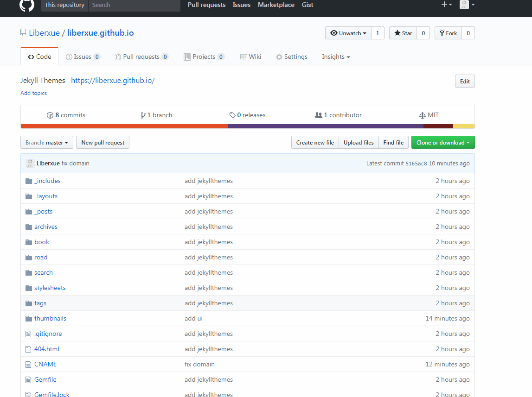Click the GitHub octocat logo

[27, 5]
